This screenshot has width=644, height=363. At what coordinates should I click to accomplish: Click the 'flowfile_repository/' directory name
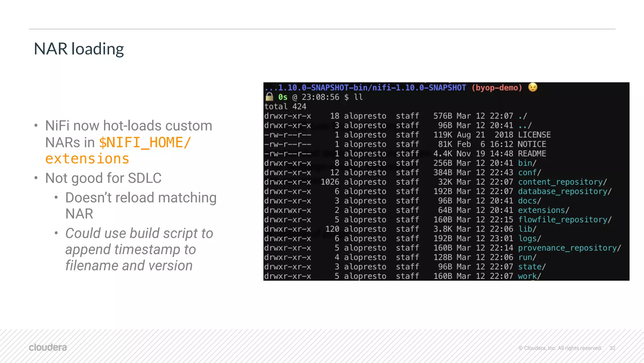[x=565, y=219]
